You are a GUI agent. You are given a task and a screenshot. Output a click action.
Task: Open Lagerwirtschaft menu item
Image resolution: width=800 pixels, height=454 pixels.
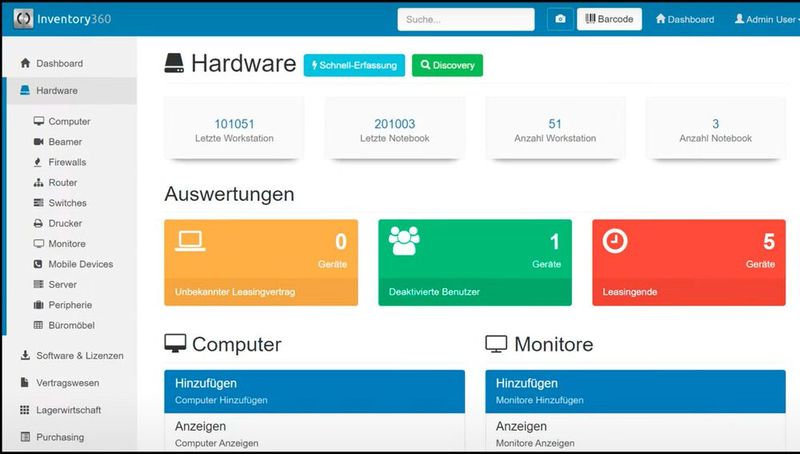tap(68, 410)
